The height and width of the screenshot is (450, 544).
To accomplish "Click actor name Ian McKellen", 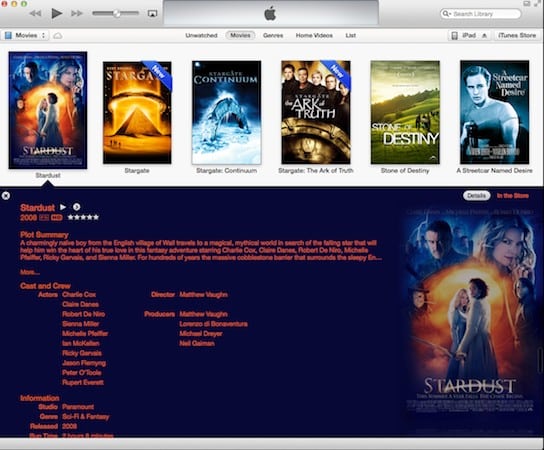I will (x=81, y=343).
